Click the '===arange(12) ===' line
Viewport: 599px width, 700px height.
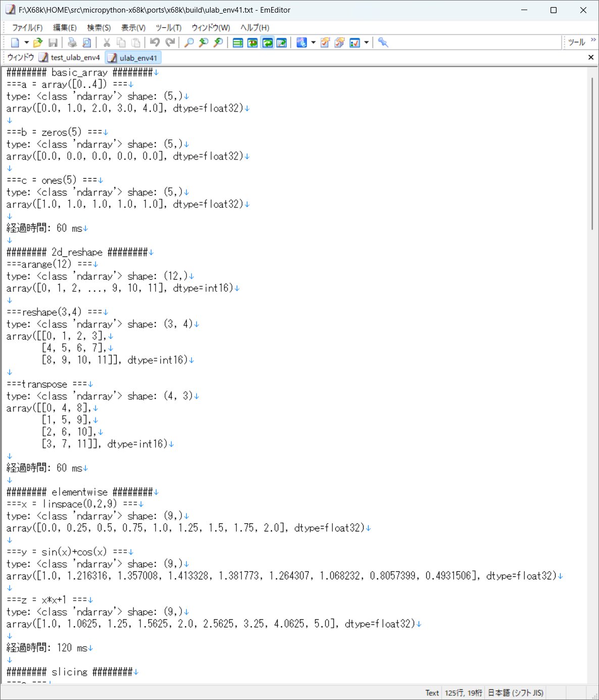[49, 264]
